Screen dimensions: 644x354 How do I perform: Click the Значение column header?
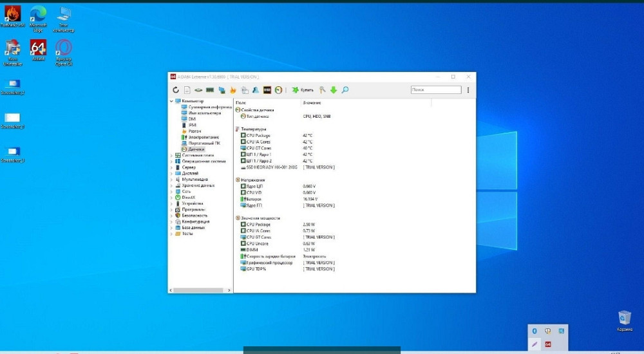312,102
